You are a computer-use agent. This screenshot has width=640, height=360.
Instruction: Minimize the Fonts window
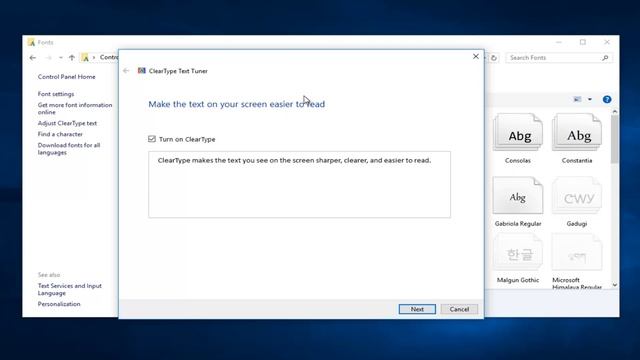(x=559, y=42)
